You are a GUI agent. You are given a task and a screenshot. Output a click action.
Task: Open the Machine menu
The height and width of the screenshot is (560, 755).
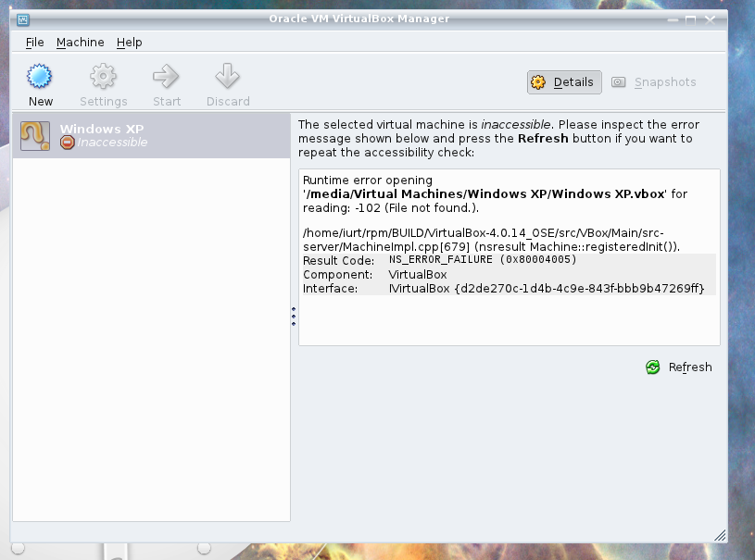tap(80, 43)
